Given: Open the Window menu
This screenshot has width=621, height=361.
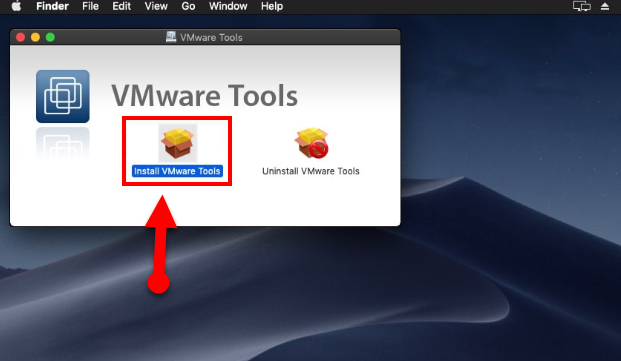Looking at the screenshot, I should coord(228,6).
